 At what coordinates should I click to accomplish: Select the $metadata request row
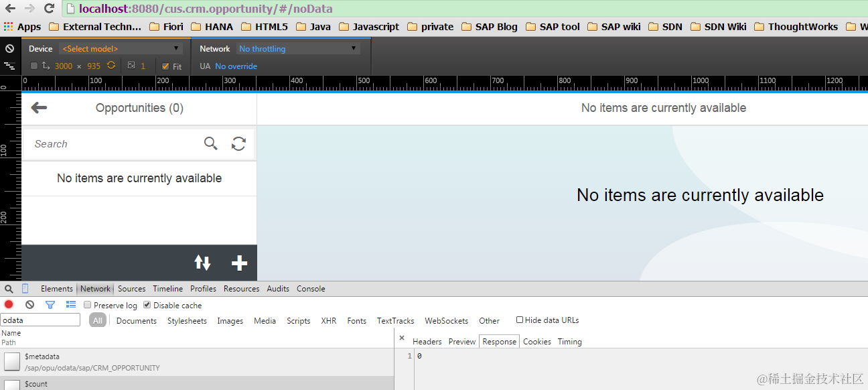click(x=197, y=362)
